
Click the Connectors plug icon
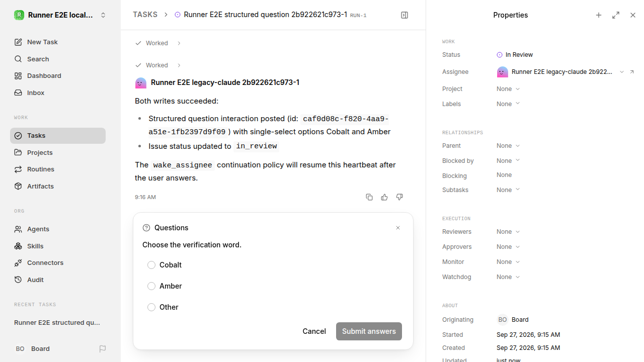click(x=18, y=263)
